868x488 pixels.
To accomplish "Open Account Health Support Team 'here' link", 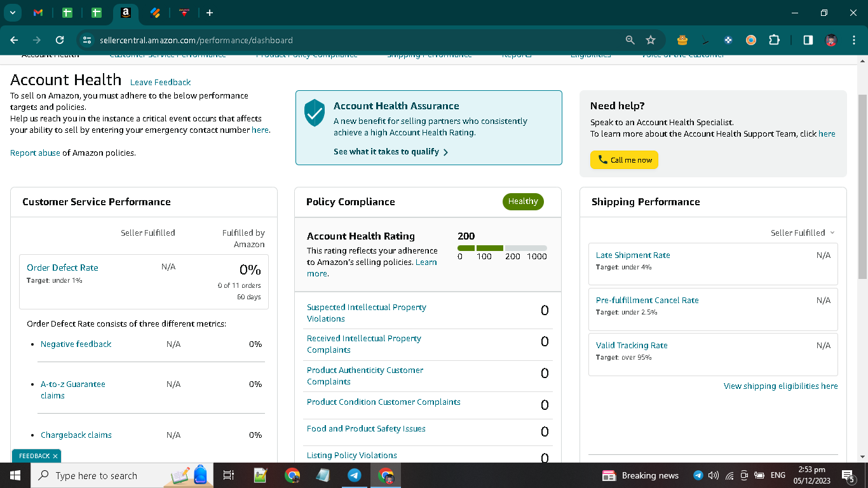I will coord(827,133).
